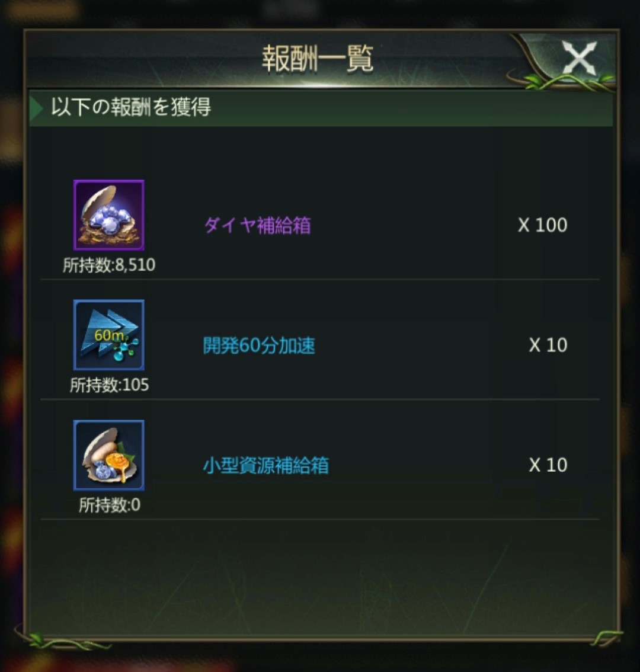The image size is (640, 672).
Task: Click the 所持数:8,510 owned count
Action: coord(109,265)
